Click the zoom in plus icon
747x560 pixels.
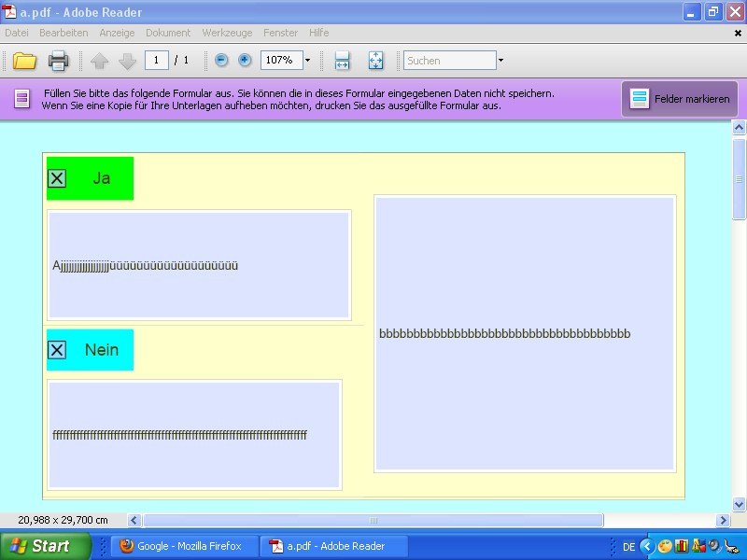click(245, 61)
